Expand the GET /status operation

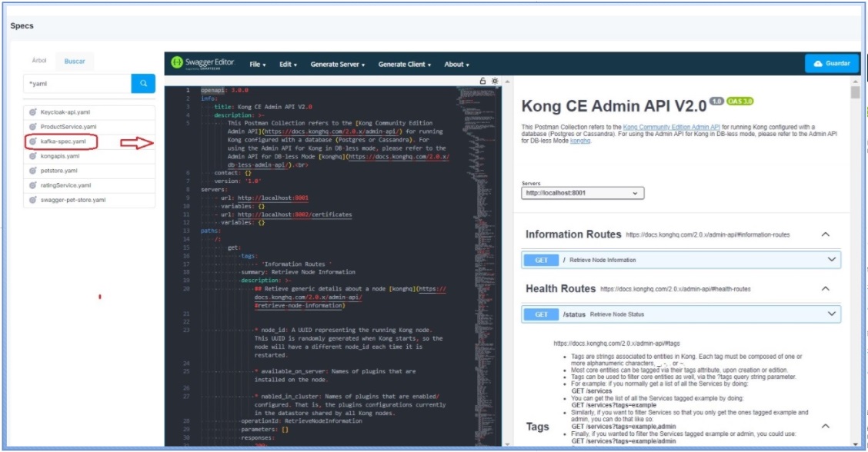[x=831, y=314]
